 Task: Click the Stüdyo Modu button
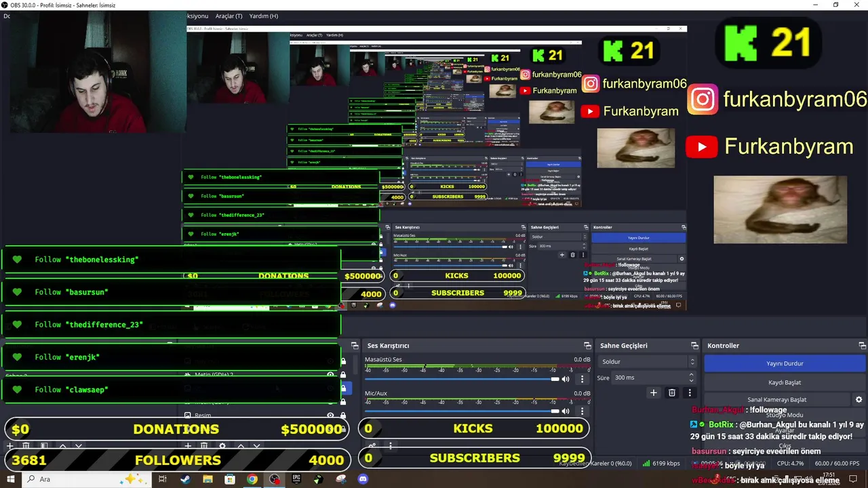785,415
